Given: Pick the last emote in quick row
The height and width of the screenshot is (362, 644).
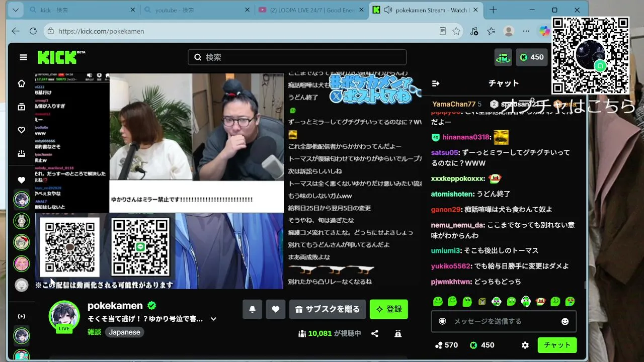Looking at the screenshot, I should click(570, 302).
